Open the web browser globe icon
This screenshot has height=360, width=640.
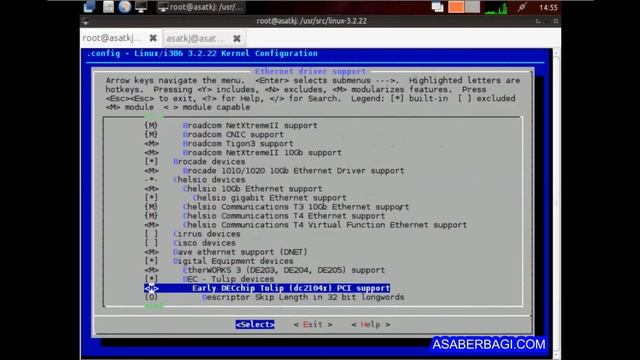click(x=124, y=7)
